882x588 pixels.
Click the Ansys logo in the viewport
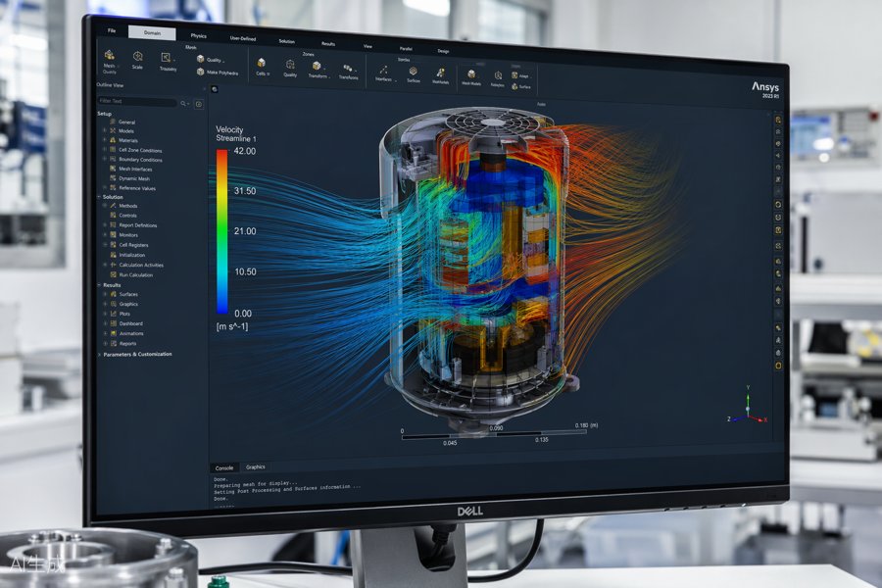pos(765,89)
